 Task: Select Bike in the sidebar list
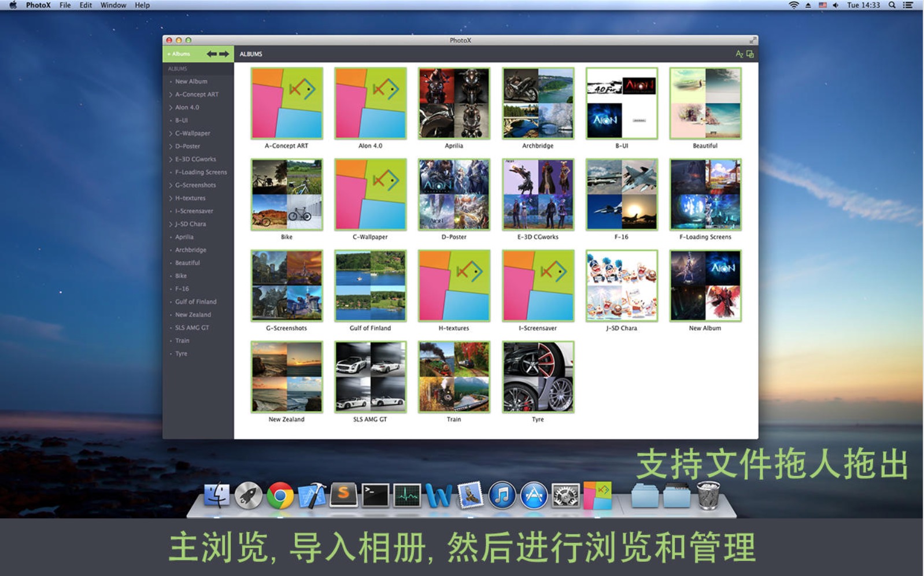pos(181,276)
